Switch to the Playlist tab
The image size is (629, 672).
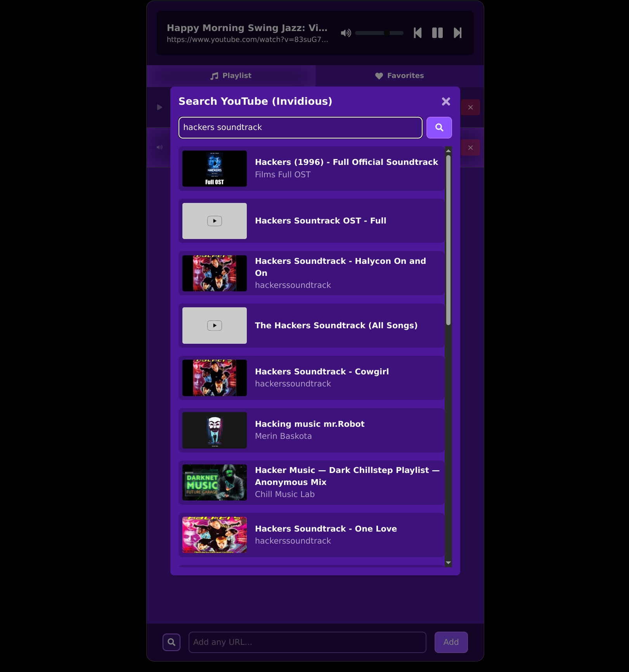[x=231, y=76]
